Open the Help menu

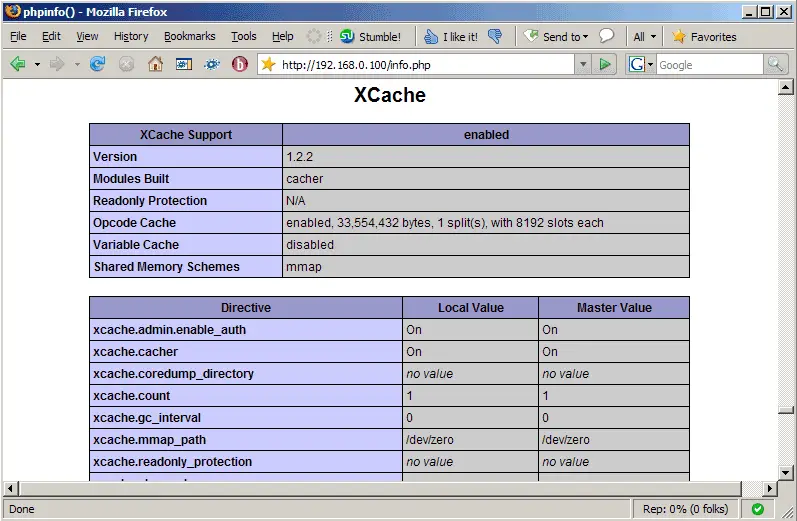click(283, 36)
